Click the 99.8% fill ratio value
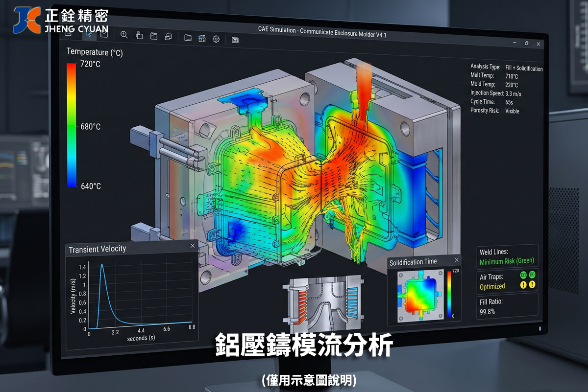The image size is (588, 392). (x=487, y=311)
